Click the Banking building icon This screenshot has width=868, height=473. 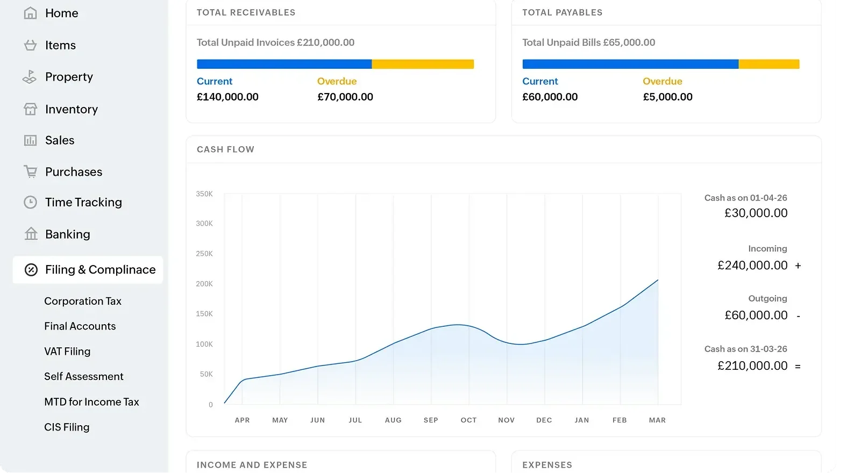(31, 234)
